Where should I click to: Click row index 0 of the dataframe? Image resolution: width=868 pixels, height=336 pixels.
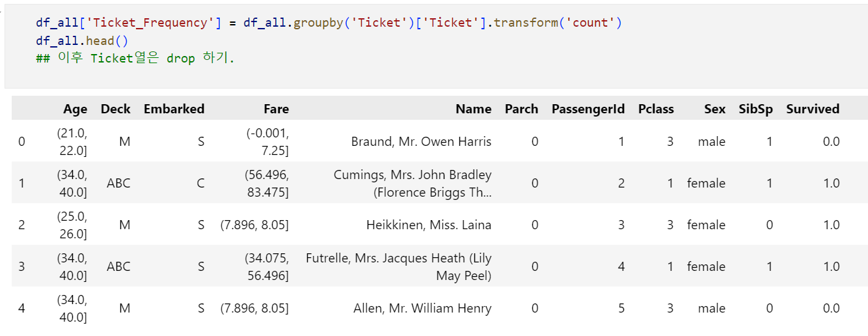tap(21, 141)
